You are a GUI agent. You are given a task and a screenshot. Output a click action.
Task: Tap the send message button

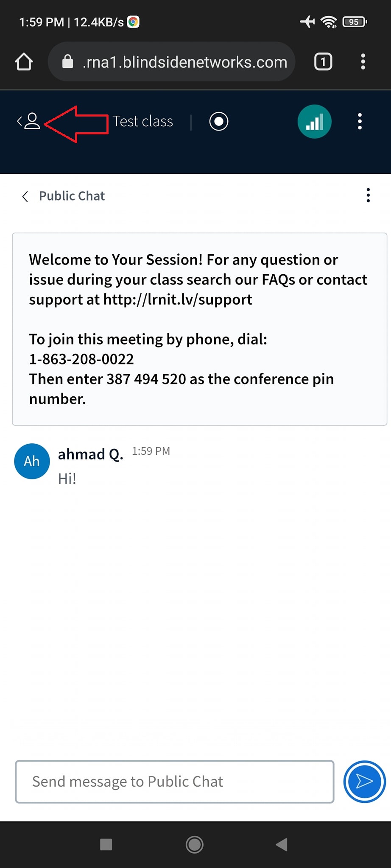tap(364, 781)
